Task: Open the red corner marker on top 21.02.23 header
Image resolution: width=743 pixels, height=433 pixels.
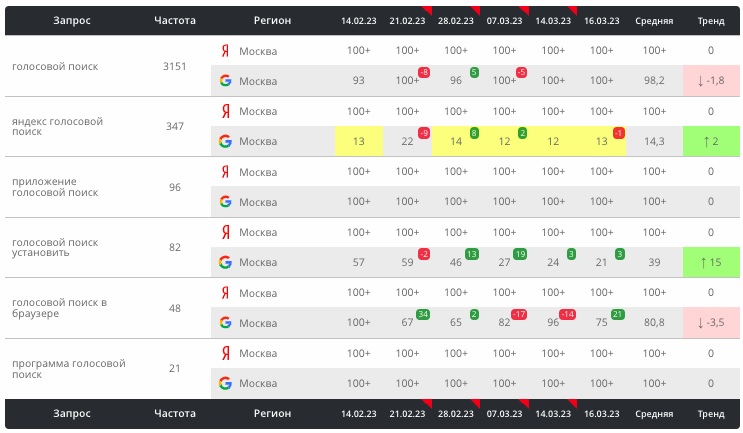Action: pyautogui.click(x=427, y=10)
